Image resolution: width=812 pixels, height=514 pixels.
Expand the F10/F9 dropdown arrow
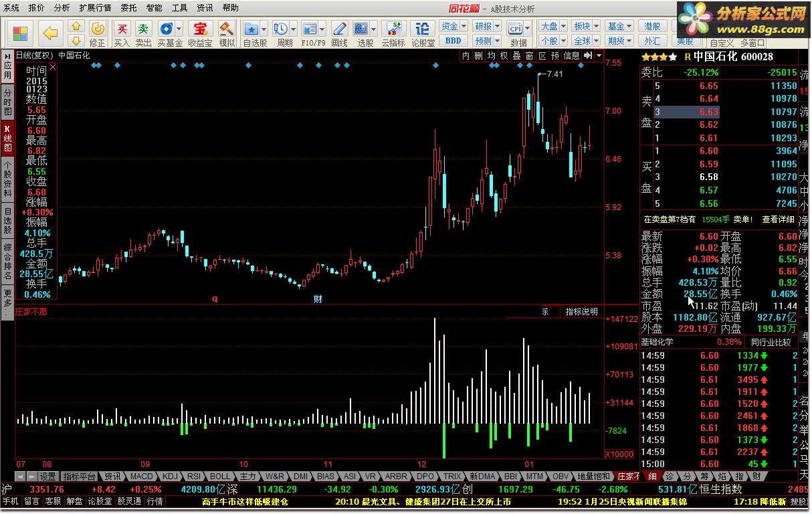coord(322,29)
